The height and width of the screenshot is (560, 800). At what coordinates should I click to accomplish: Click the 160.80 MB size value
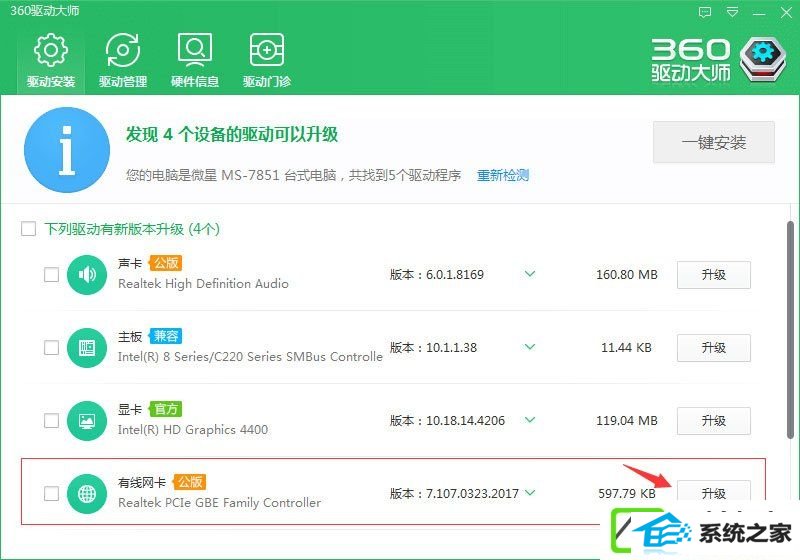click(x=627, y=275)
